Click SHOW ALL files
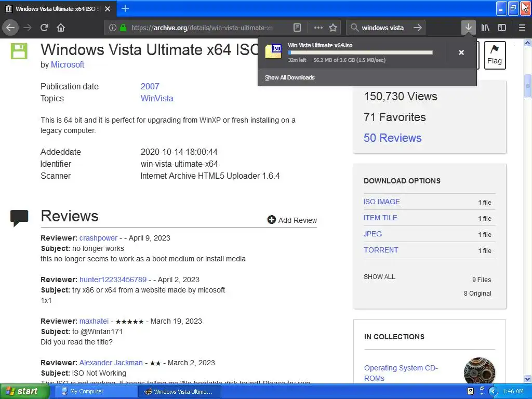532x399 pixels. coord(379,276)
